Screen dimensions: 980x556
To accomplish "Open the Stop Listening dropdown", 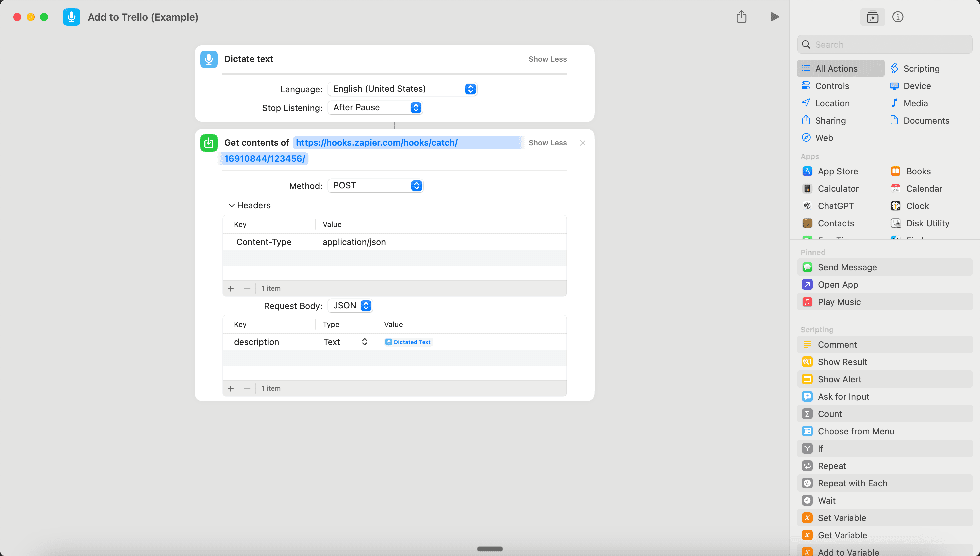I will coord(375,108).
